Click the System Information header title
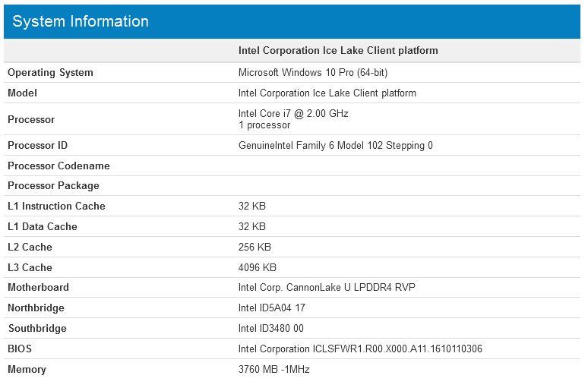The height and width of the screenshot is (388, 588). [x=81, y=21]
